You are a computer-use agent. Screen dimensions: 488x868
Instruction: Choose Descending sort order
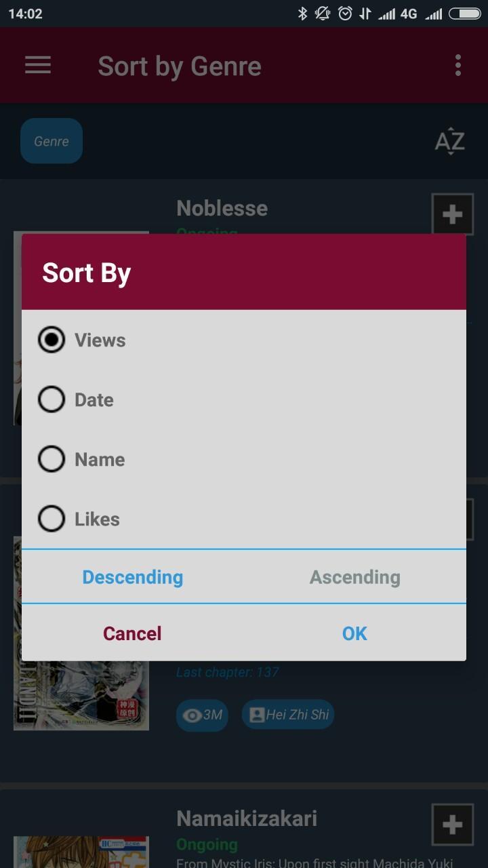[x=133, y=577]
